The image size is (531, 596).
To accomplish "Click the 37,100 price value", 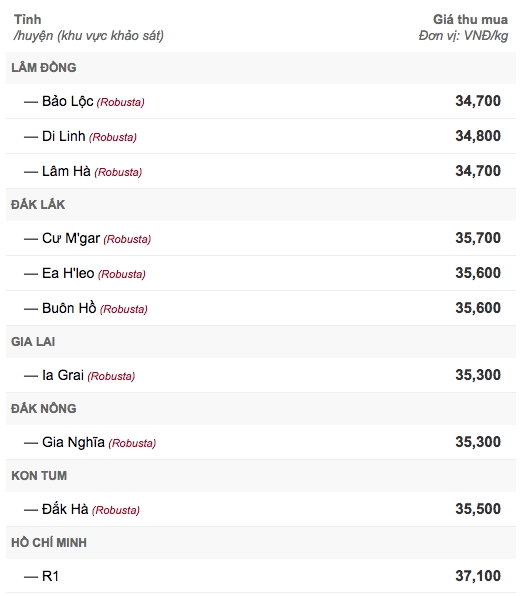I will point(478,576).
